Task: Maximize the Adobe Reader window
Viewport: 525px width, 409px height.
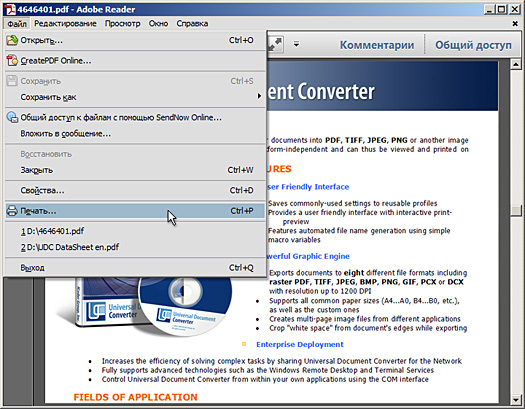Action: tap(502, 9)
